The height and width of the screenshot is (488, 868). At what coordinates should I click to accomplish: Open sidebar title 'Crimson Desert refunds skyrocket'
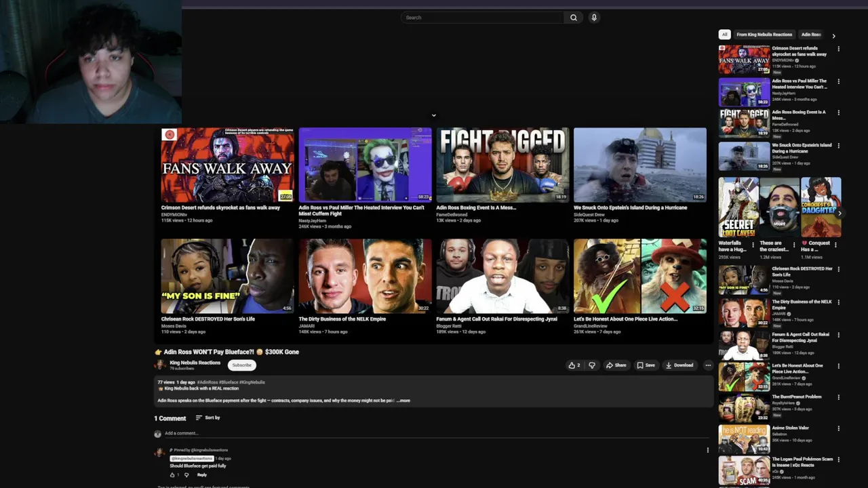tap(800, 52)
